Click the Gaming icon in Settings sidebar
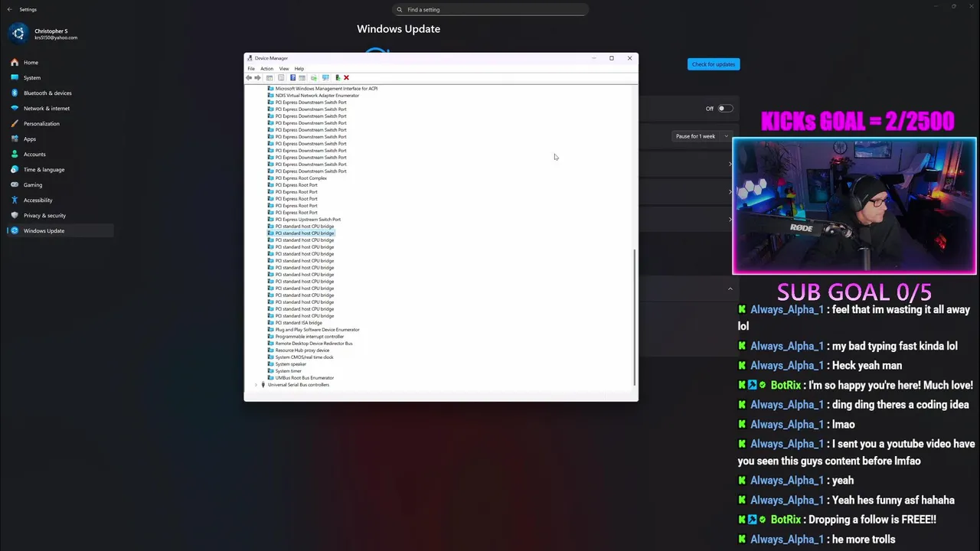 point(15,184)
